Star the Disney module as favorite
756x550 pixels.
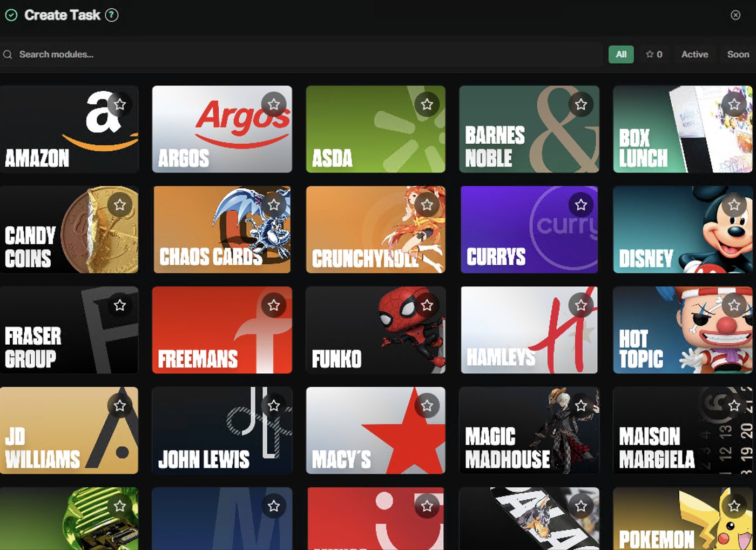734,205
